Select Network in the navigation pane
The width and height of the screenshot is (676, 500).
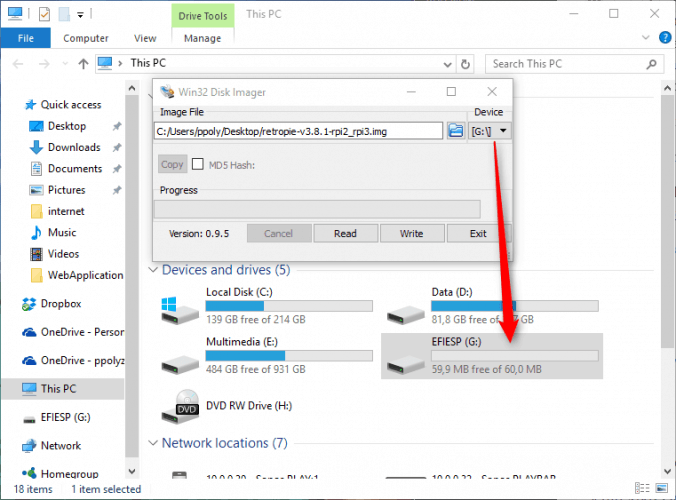(60, 446)
